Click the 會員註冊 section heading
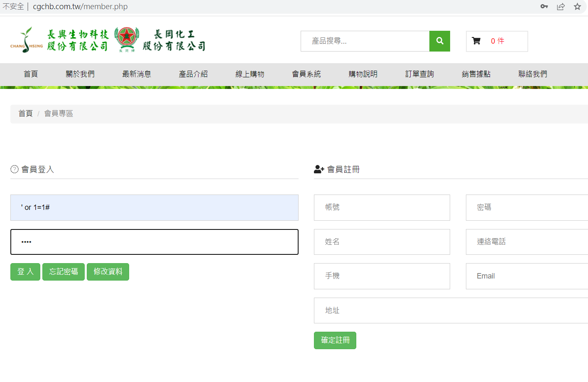588x382 pixels. tap(343, 169)
